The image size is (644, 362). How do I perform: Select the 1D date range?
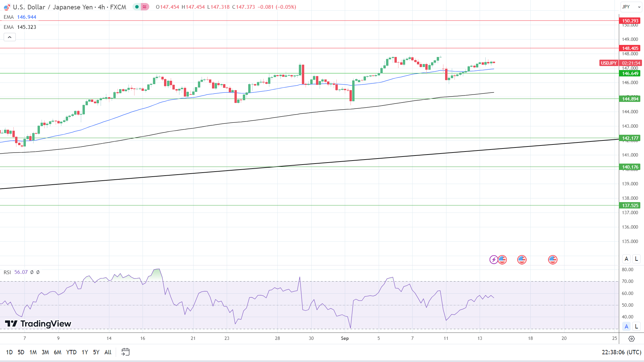pos(9,352)
